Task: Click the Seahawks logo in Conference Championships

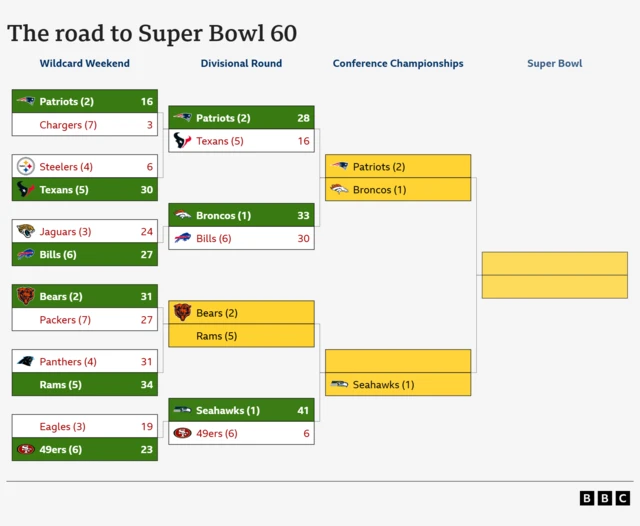Action: (x=339, y=384)
